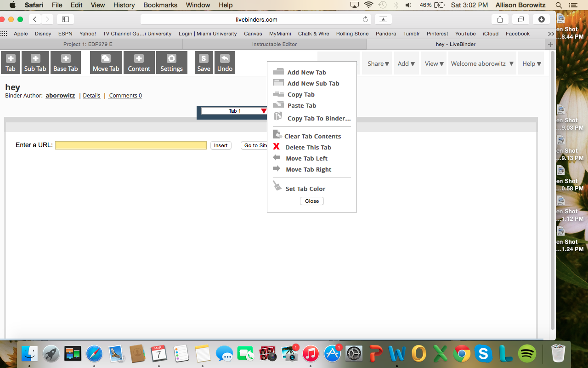This screenshot has height=368, width=588.
Task: Launch Spotify from the Dock
Action: pyautogui.click(x=526, y=353)
